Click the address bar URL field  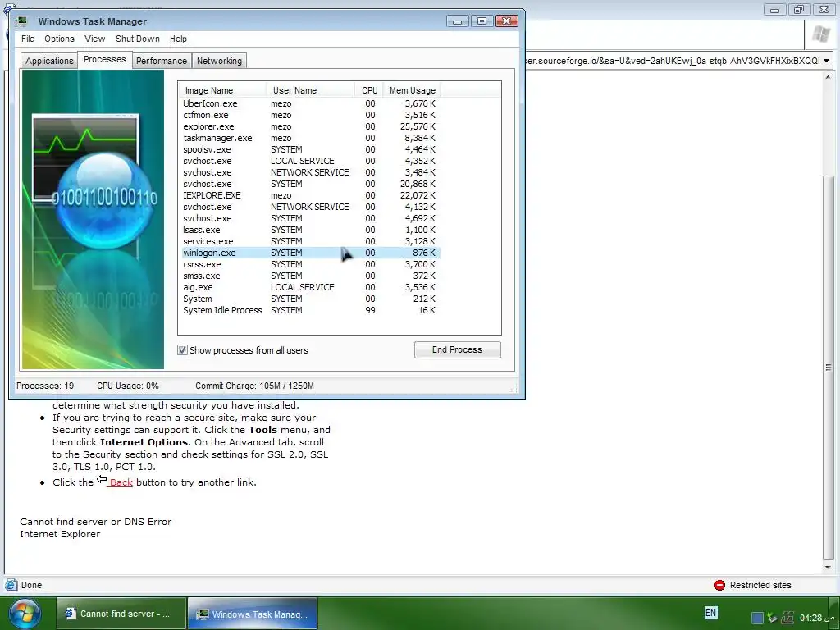click(x=673, y=61)
